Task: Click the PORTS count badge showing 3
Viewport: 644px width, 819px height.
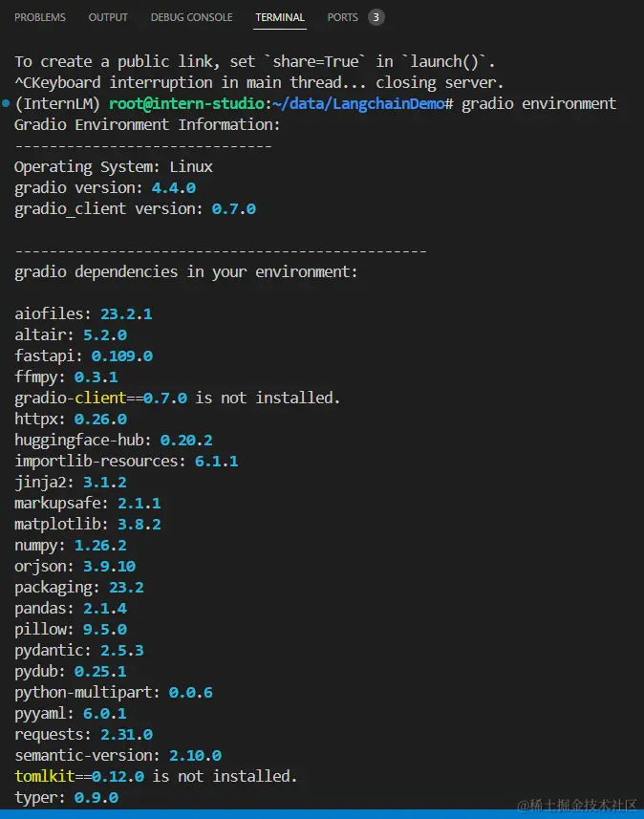Action: tap(376, 17)
